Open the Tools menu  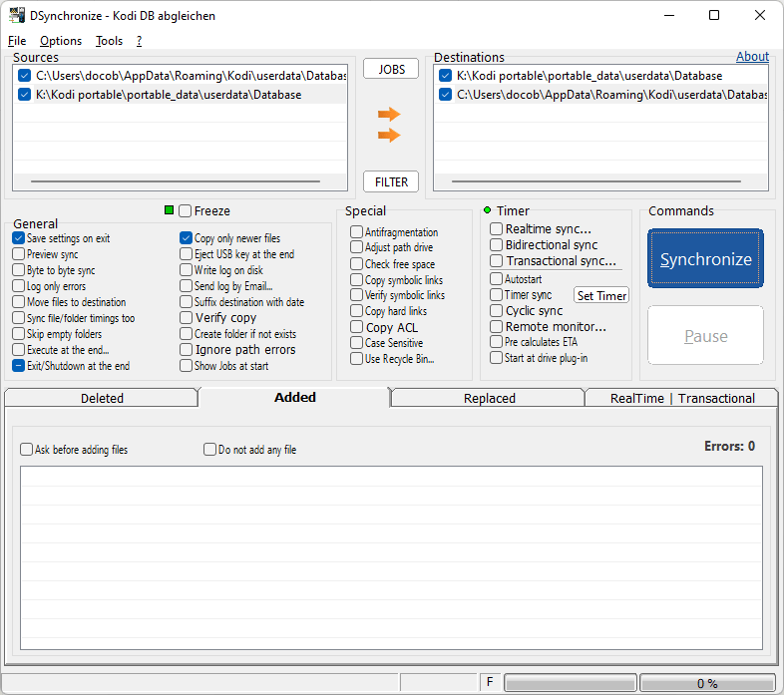[109, 41]
